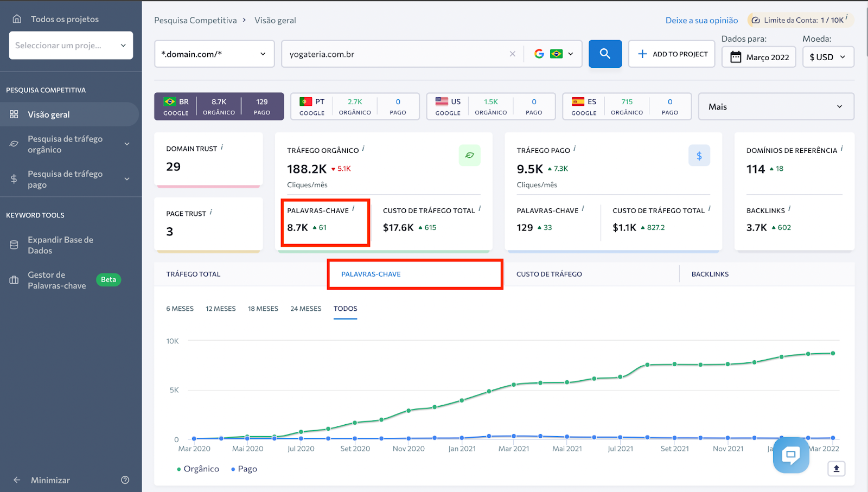Viewport: 868px width, 492px height.
Task: Click the Tráfego Pago info icon
Action: tap(575, 148)
